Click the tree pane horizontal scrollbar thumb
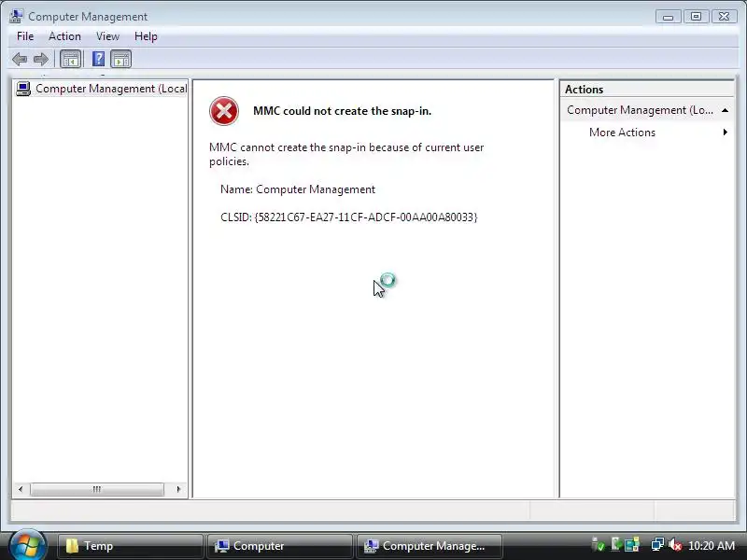 97,489
